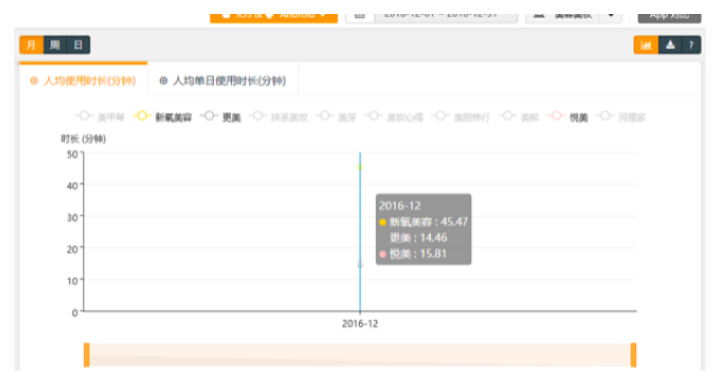Click the calendar icon beside date range
727x380 pixels.
pos(360,16)
